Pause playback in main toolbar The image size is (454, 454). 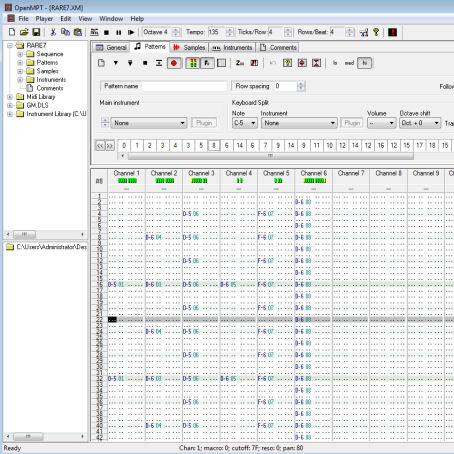[x=119, y=32]
